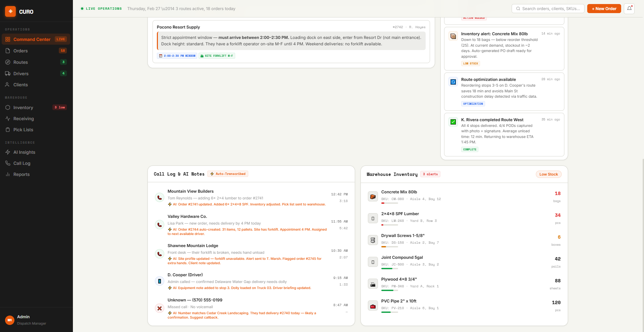
Task: Click the 3 alerts badge
Action: [x=430, y=174]
